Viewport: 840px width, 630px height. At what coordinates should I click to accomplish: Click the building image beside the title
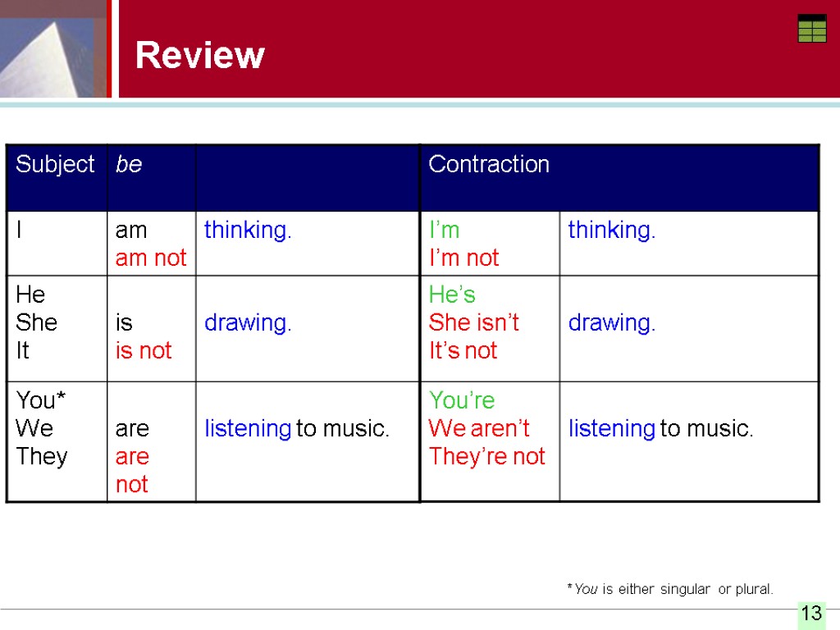54,49
